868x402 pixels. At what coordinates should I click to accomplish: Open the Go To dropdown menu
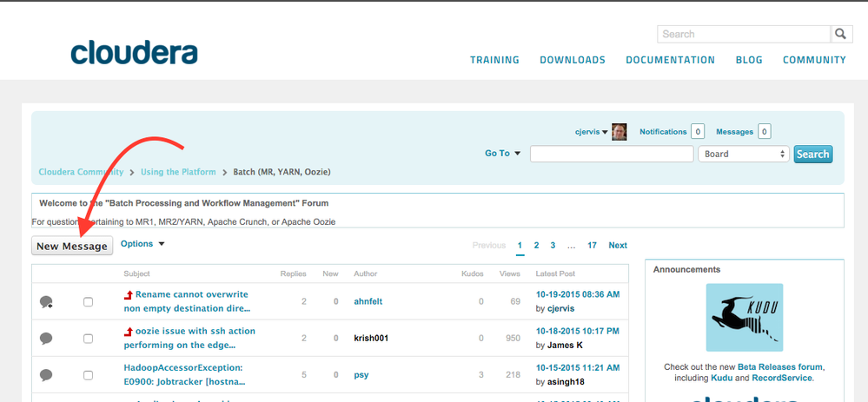(x=503, y=153)
